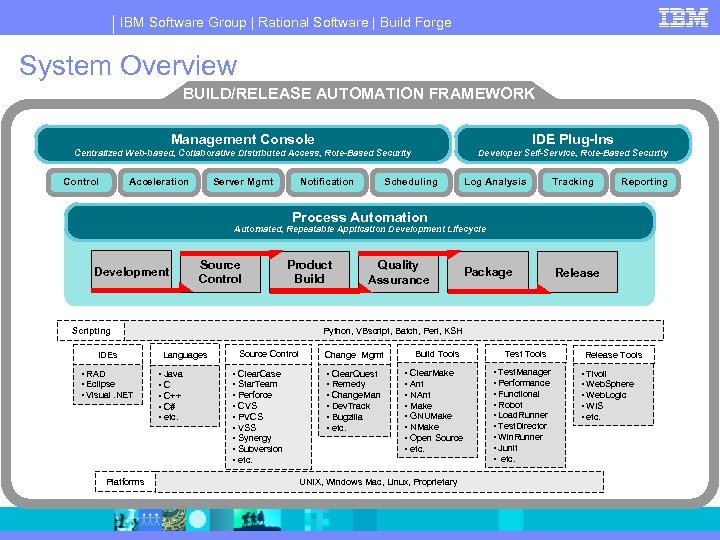Click the Platforms label box
The height and width of the screenshot is (540, 720).
(x=125, y=482)
